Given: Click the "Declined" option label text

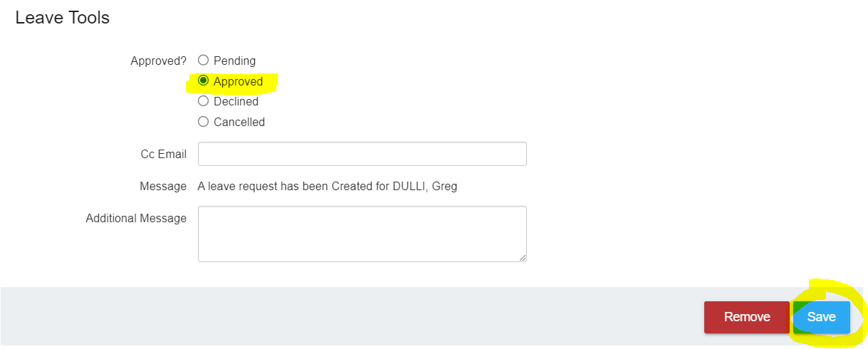Looking at the screenshot, I should click(x=236, y=102).
